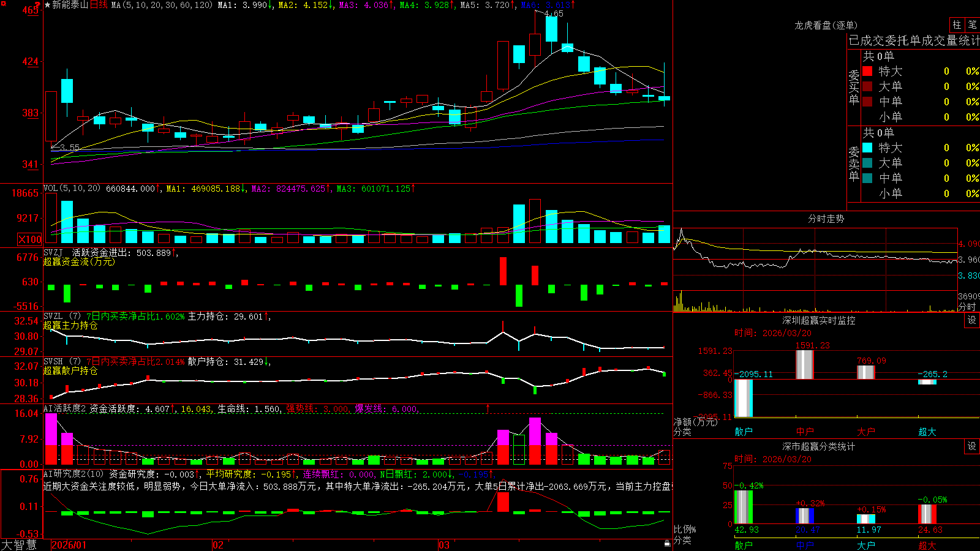Screen dimensions: 980x551
Task: Click the X100 volume scale box
Action: click(29, 239)
